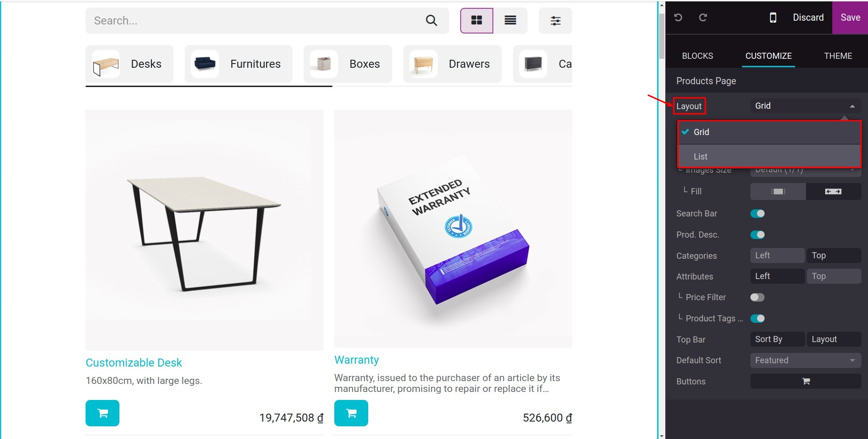The image size is (868, 439).
Task: Select List from the Layout dropdown
Action: [700, 156]
